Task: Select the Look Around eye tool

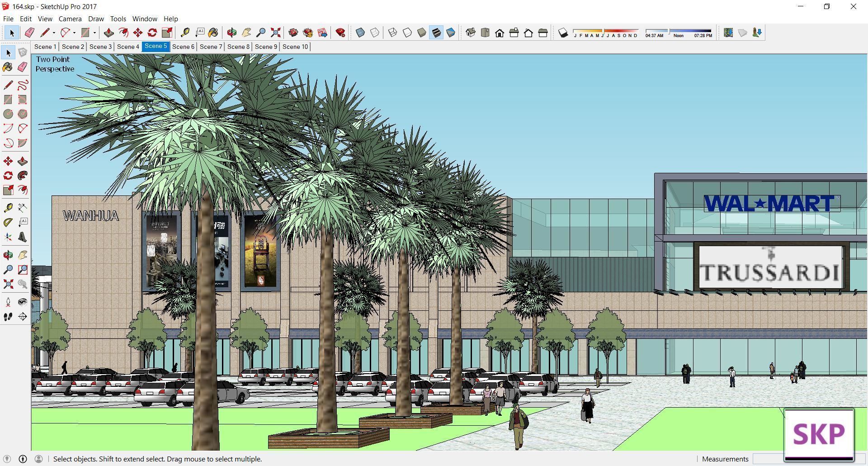Action: 23,302
